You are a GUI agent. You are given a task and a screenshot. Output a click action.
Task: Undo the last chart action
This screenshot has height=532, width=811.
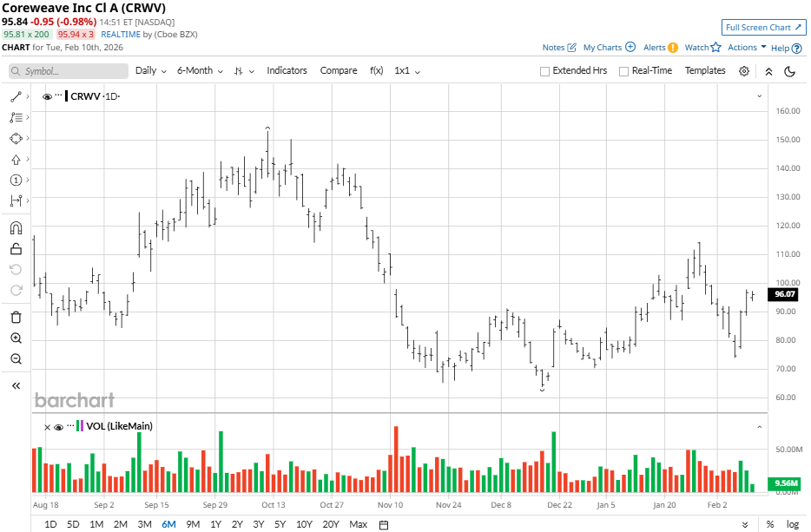pos(16,269)
